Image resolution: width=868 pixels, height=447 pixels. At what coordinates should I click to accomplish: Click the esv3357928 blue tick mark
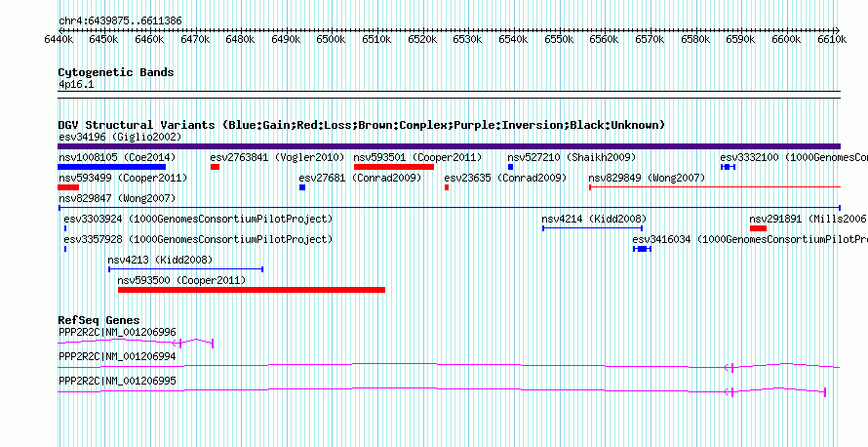[x=65, y=249]
